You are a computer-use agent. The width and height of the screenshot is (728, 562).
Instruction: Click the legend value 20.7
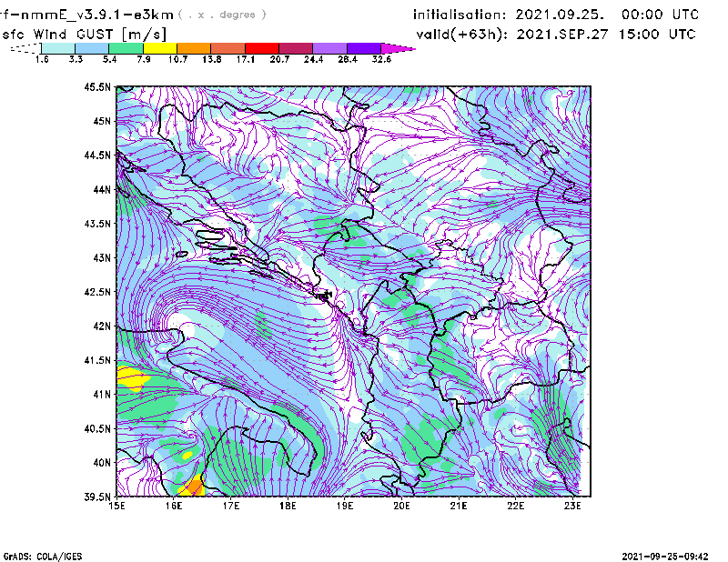[x=279, y=59]
